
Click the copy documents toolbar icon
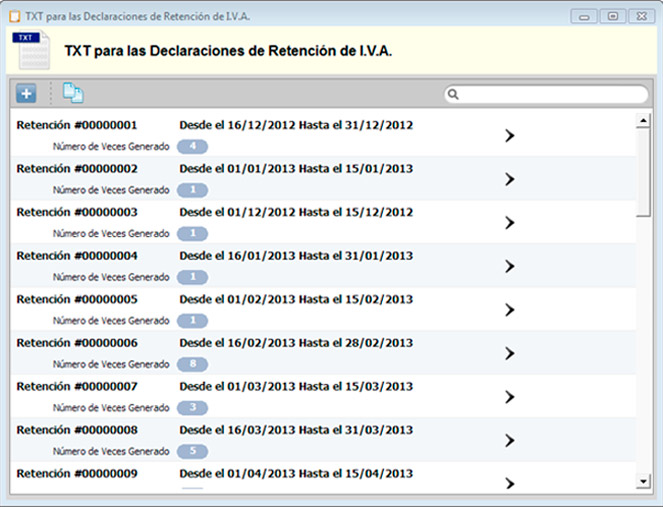coord(73,94)
